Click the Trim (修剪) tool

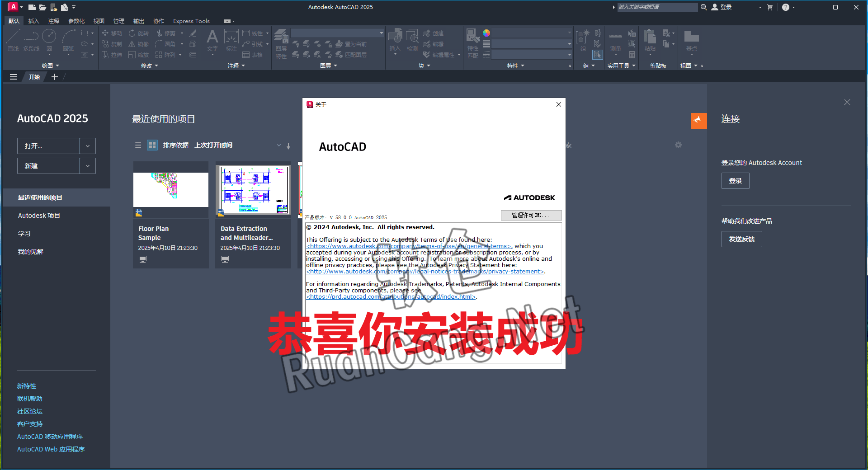point(165,33)
